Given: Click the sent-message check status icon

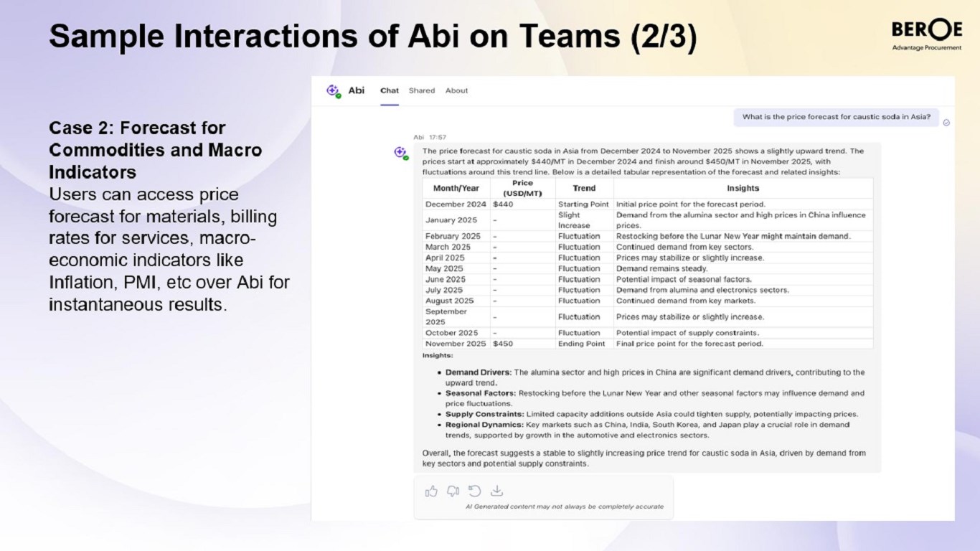Looking at the screenshot, I should [x=946, y=123].
